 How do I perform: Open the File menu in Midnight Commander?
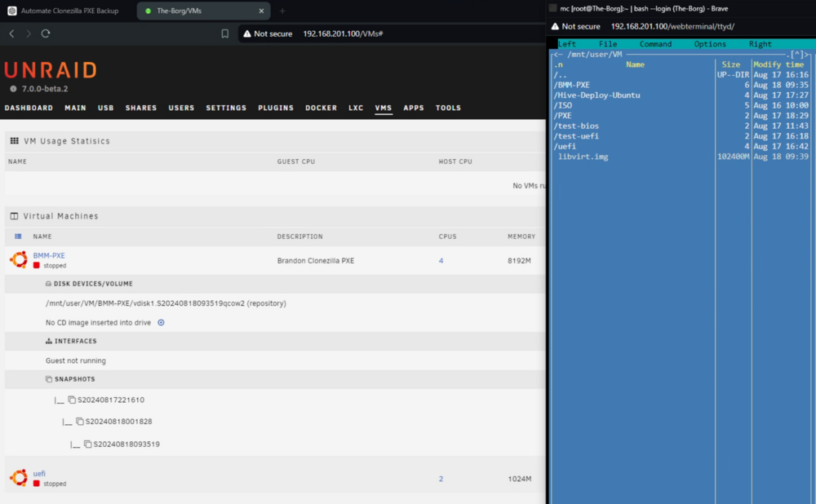point(607,44)
